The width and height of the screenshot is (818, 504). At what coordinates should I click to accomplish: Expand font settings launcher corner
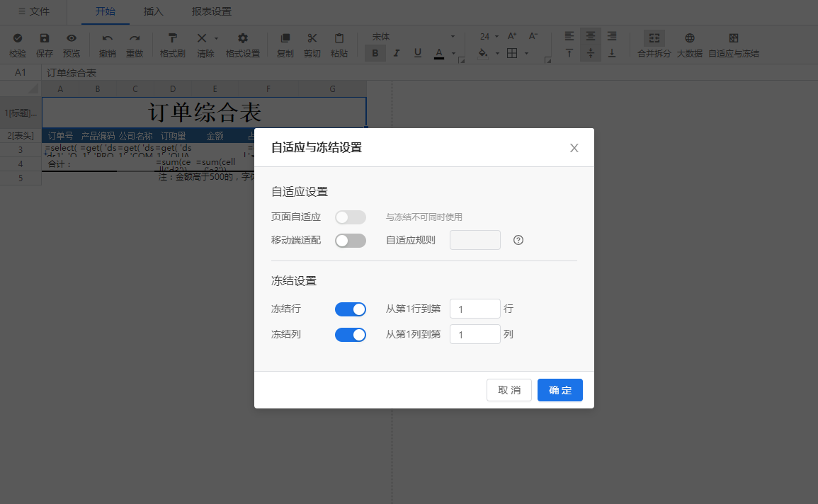pos(461,60)
